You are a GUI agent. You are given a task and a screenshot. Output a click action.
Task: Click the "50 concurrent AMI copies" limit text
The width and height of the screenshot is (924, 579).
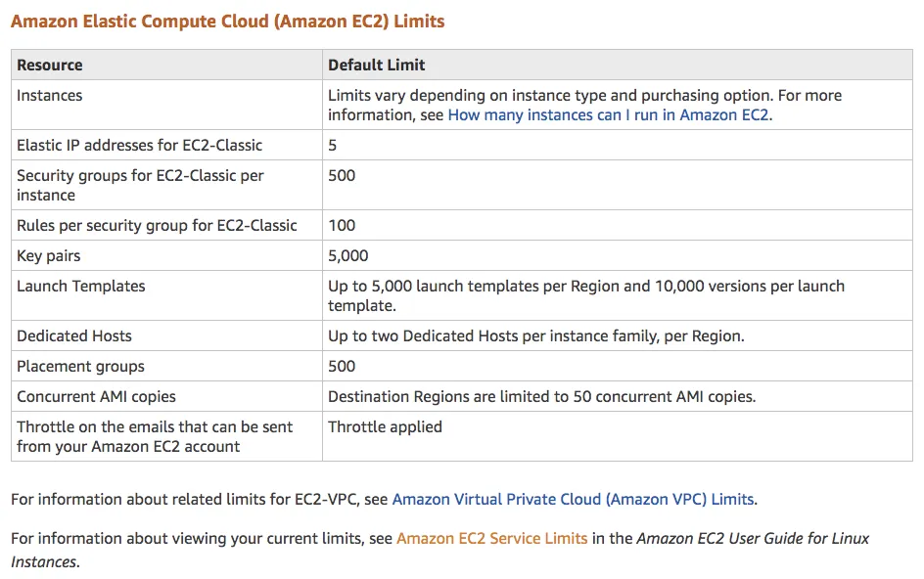pyautogui.click(x=541, y=396)
